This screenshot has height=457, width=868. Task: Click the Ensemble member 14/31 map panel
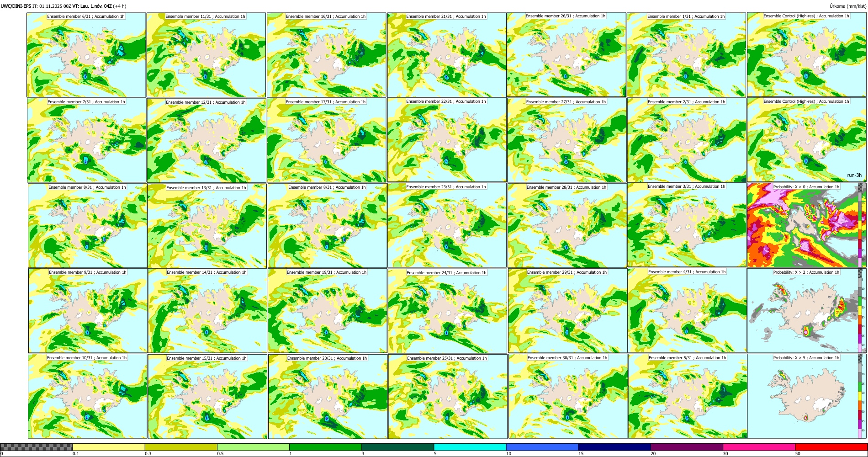point(207,310)
